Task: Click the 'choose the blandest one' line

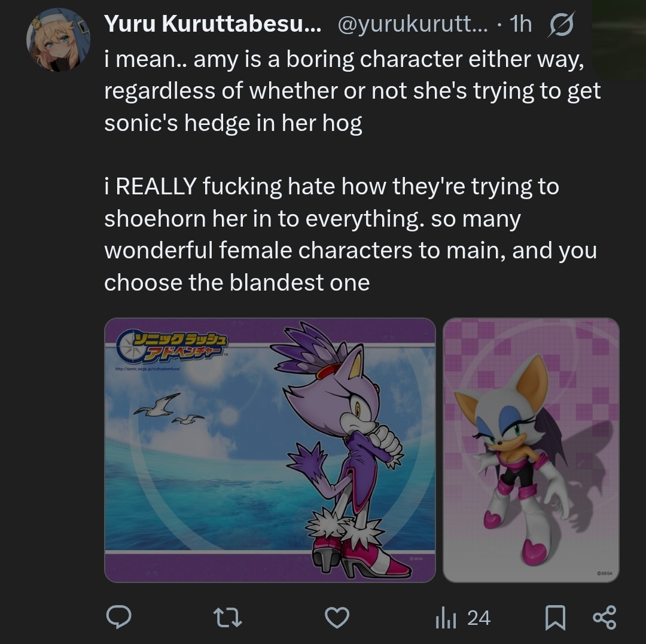Action: [x=237, y=282]
